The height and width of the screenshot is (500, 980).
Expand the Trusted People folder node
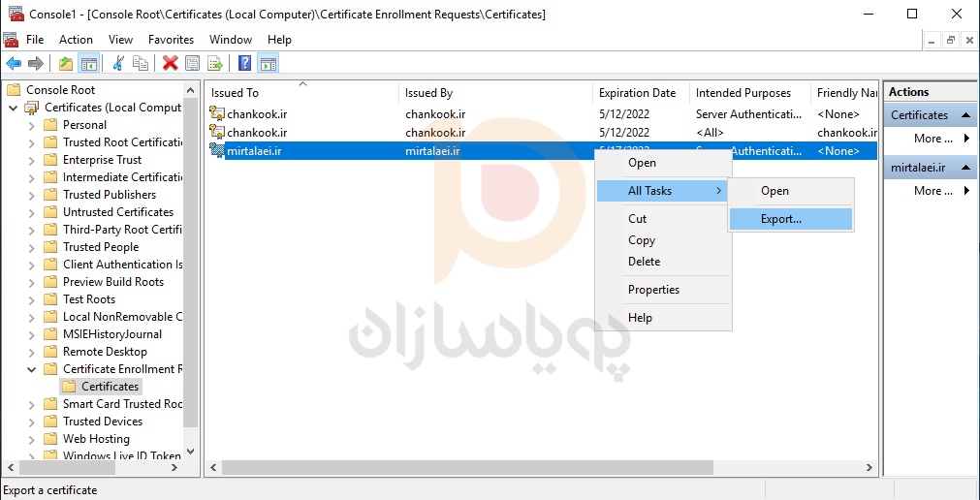pyautogui.click(x=31, y=247)
